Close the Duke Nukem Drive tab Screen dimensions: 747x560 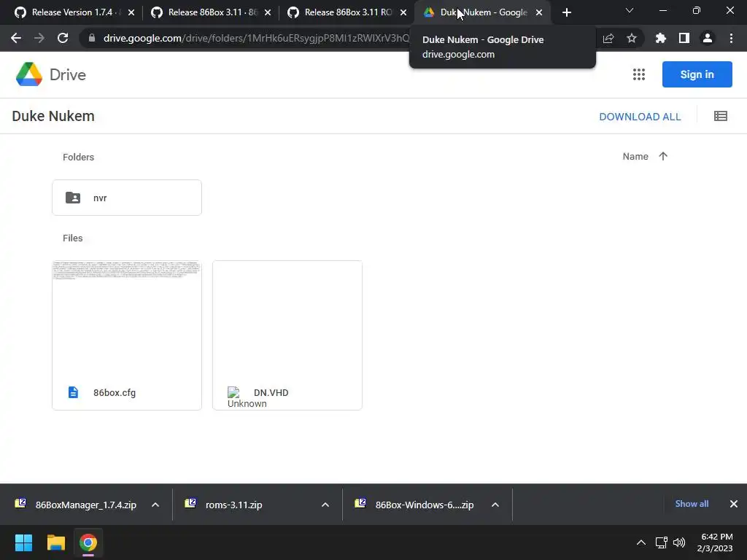[539, 12]
